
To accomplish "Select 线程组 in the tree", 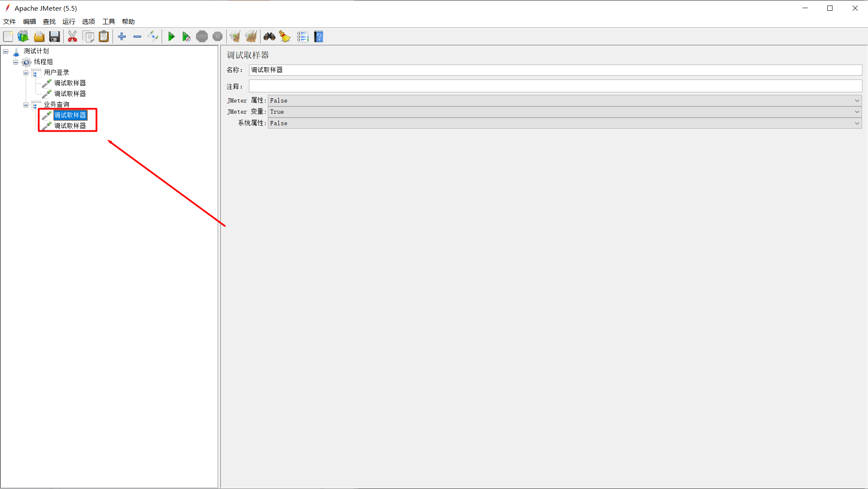I will (43, 62).
